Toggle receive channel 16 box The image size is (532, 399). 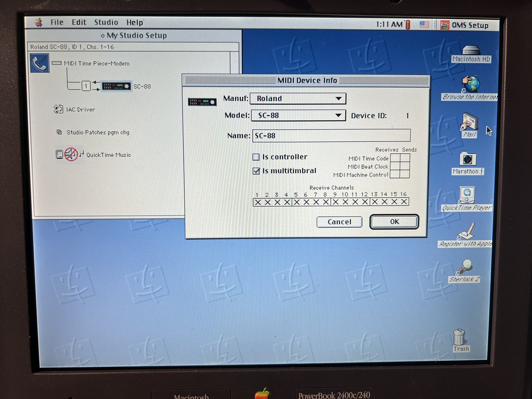(x=403, y=202)
